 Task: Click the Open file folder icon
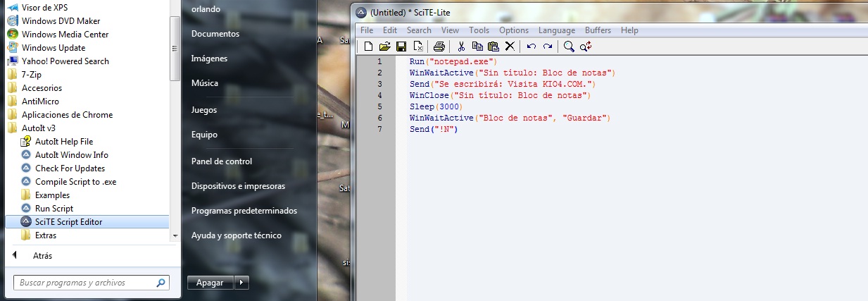pos(384,47)
